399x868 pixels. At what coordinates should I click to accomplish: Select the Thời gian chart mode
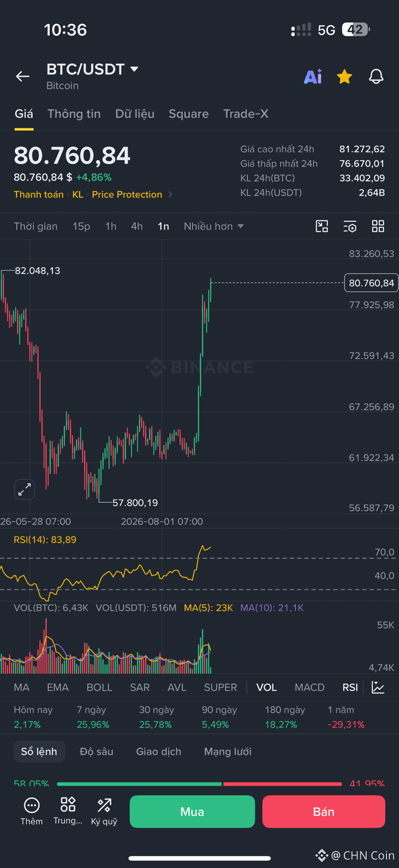click(x=36, y=226)
